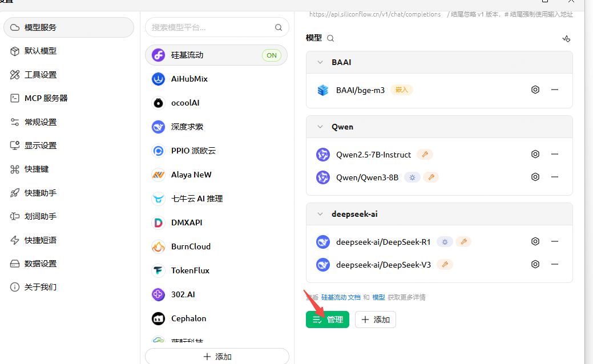Image resolution: width=593 pixels, height=364 pixels.
Task: Click the deepseek-ai/DeepSeek-R1 model name
Action: click(383, 242)
